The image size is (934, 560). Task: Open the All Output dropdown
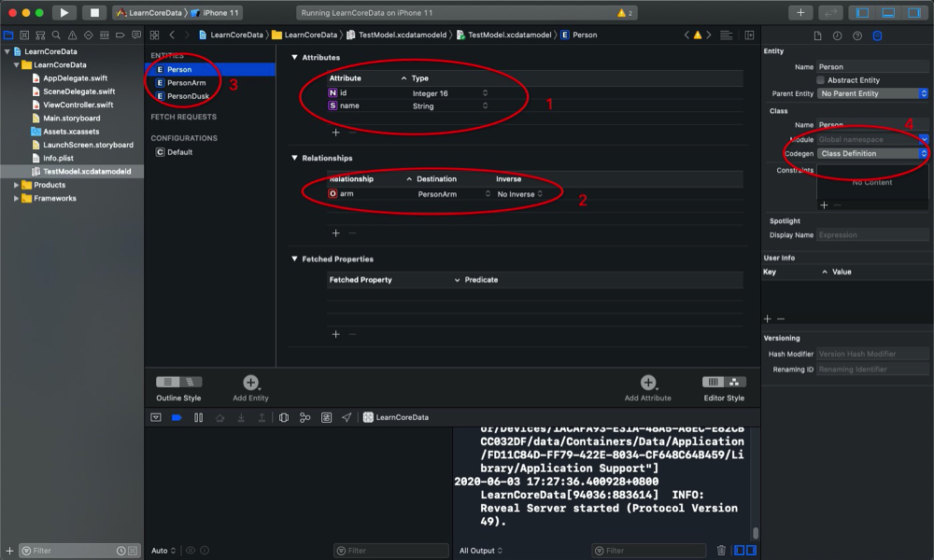tap(481, 551)
